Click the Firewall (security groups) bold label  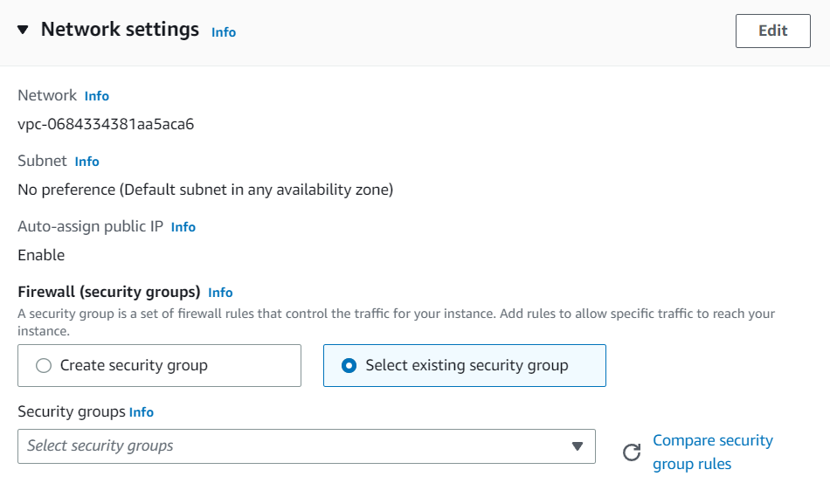point(109,292)
